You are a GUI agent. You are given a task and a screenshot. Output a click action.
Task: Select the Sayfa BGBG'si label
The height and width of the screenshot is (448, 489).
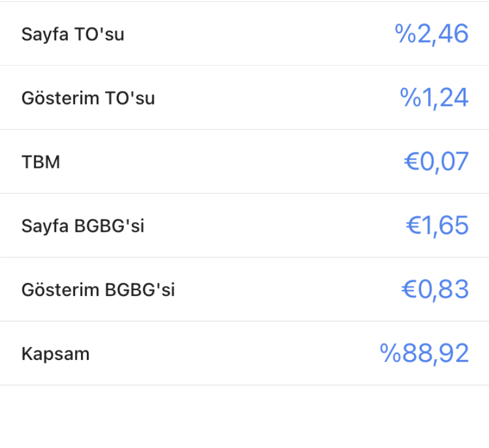tap(83, 226)
